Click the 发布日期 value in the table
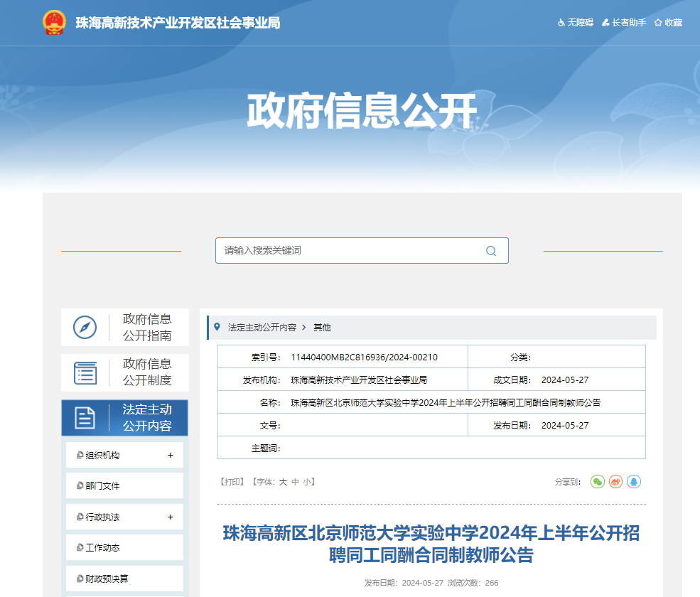The width and height of the screenshot is (700, 597). point(565,426)
